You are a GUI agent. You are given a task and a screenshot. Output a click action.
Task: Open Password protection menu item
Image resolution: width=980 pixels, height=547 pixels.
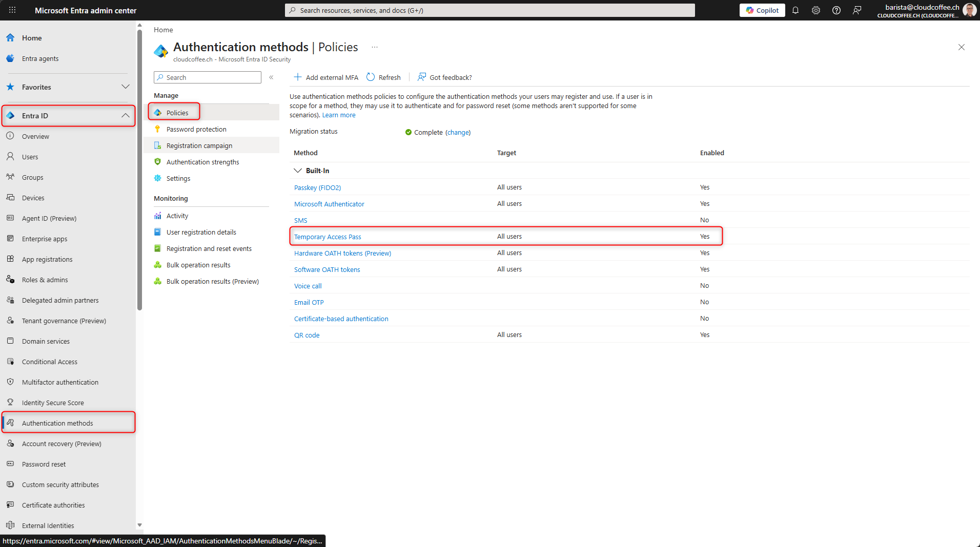pyautogui.click(x=196, y=129)
